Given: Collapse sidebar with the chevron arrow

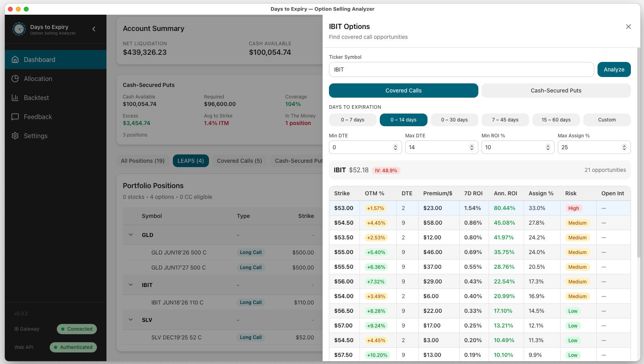Looking at the screenshot, I should click(x=94, y=29).
